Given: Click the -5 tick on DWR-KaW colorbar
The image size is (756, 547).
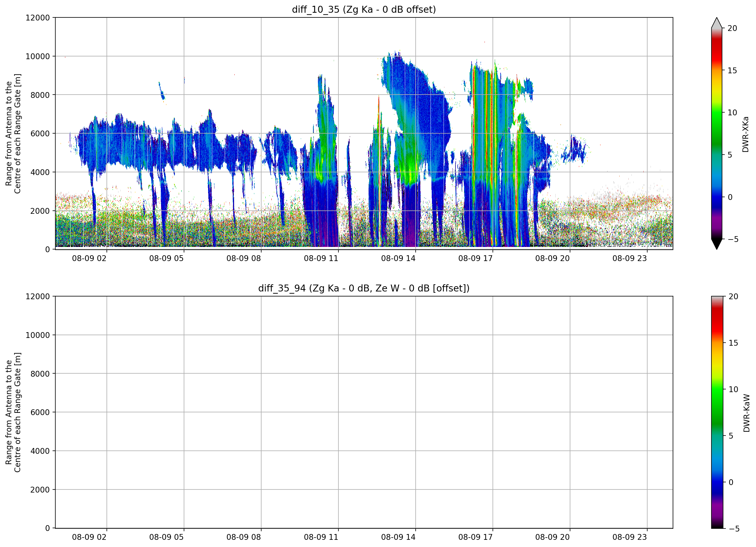Looking at the screenshot, I should 733,529.
